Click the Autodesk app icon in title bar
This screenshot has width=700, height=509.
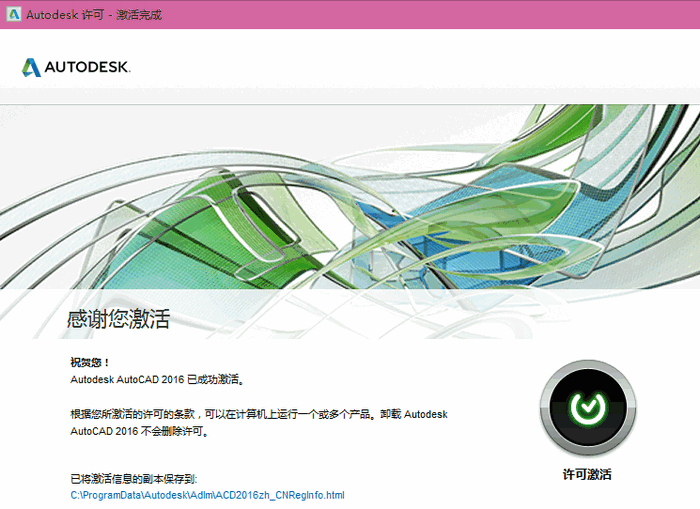pyautogui.click(x=13, y=14)
